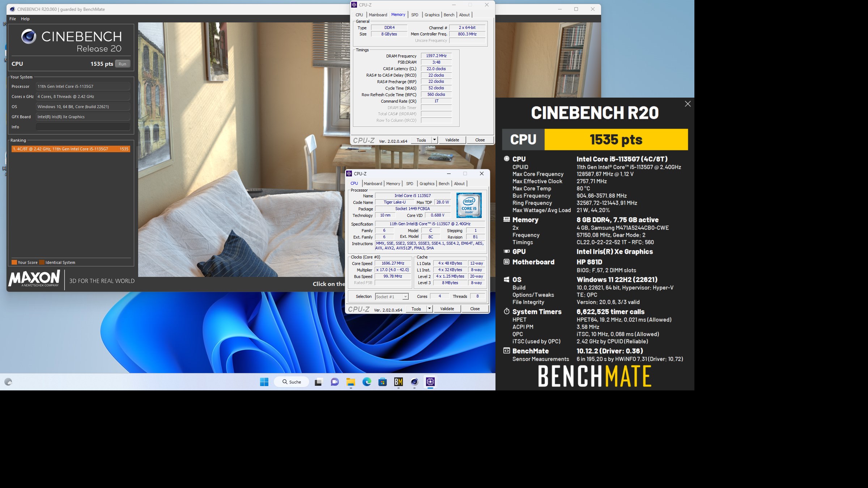Viewport: 868px width, 488px height.
Task: Launch Microsoft Edge from the taskbar
Action: (367, 382)
